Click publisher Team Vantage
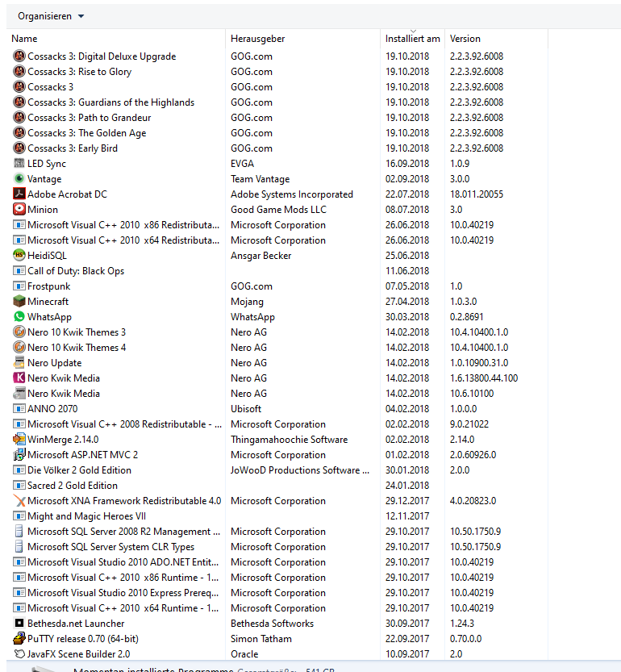 tap(260, 179)
